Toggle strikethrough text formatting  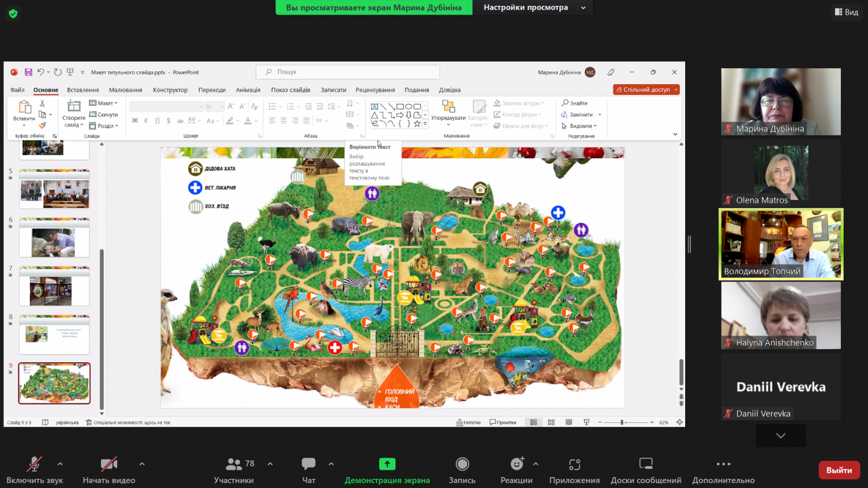click(180, 121)
